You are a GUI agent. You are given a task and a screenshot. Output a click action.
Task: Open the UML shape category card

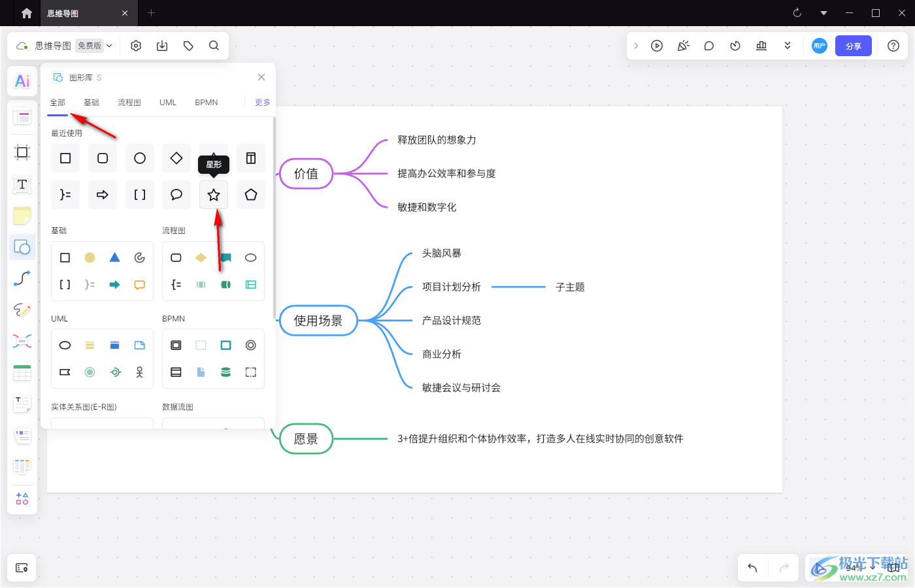[x=102, y=359]
